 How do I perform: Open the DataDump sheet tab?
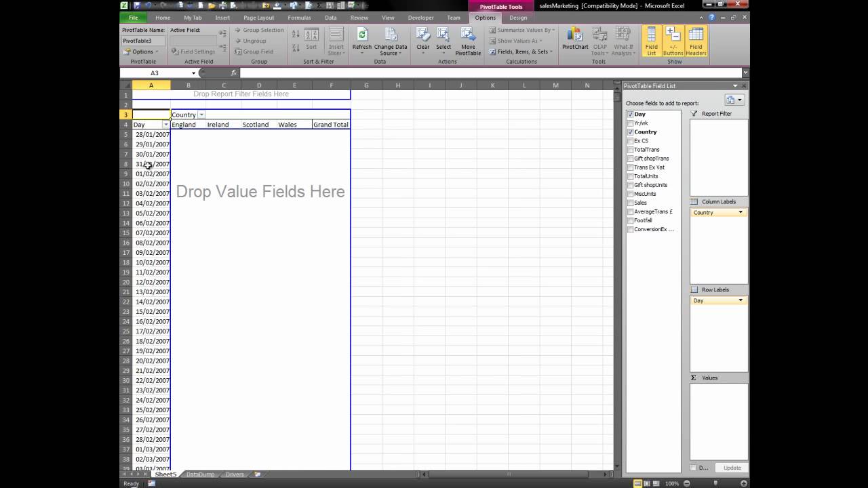click(x=201, y=474)
